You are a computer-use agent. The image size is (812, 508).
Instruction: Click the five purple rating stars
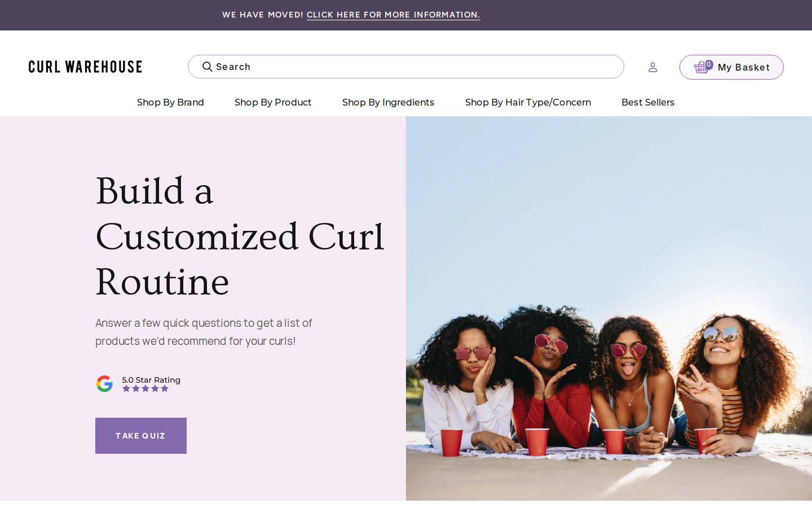[145, 388]
